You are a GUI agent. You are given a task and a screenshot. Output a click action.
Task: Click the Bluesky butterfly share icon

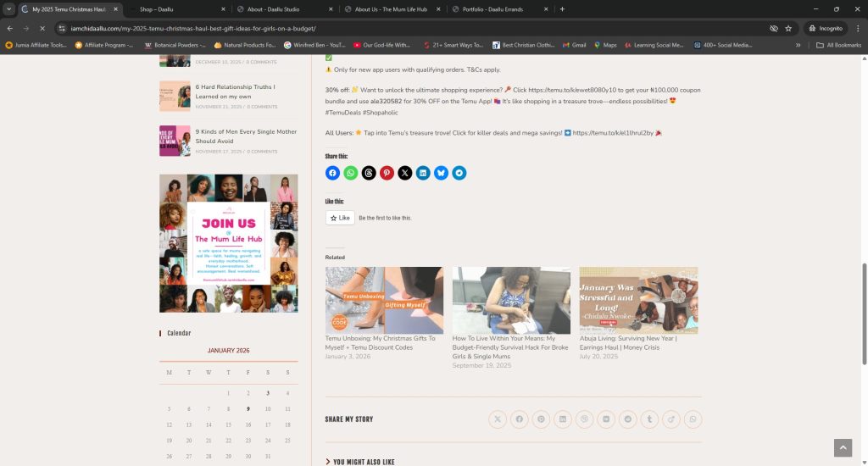point(441,173)
